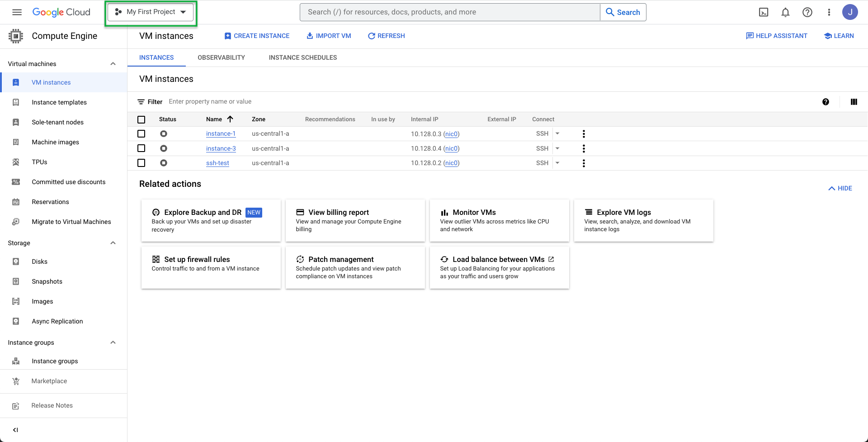The width and height of the screenshot is (868, 442).
Task: Check the instance-3 row checkbox
Action: (142, 148)
